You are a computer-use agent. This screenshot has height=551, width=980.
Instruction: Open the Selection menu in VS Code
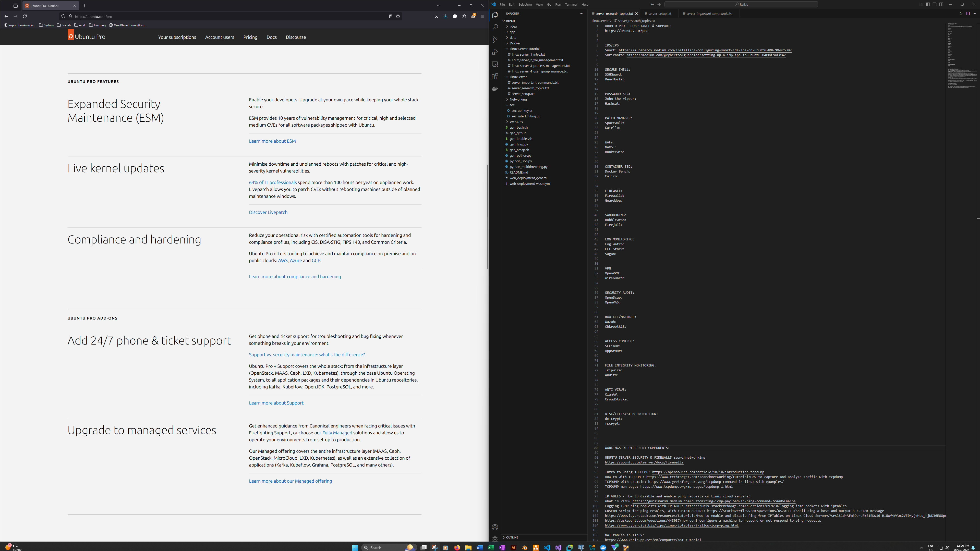pos(525,5)
